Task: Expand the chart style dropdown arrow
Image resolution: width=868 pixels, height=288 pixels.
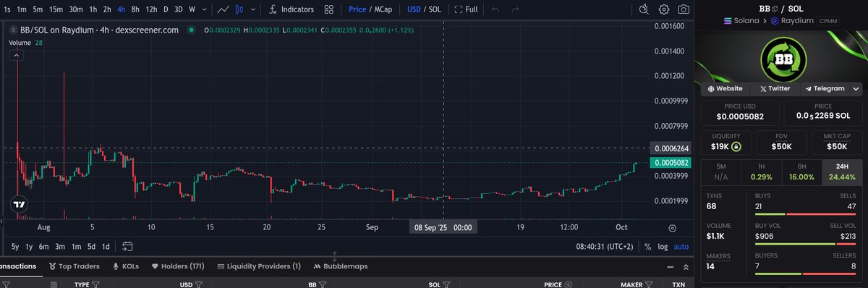Action: (x=254, y=9)
